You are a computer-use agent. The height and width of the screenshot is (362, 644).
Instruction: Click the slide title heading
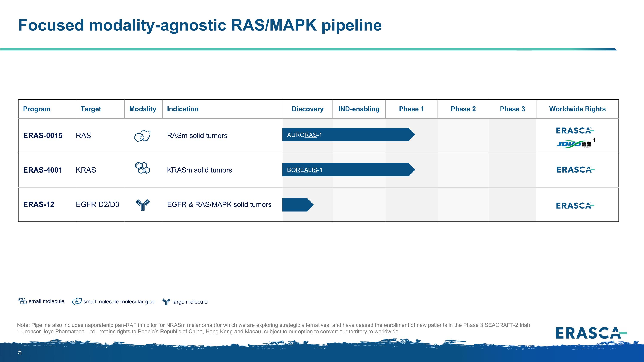pyautogui.click(x=200, y=25)
